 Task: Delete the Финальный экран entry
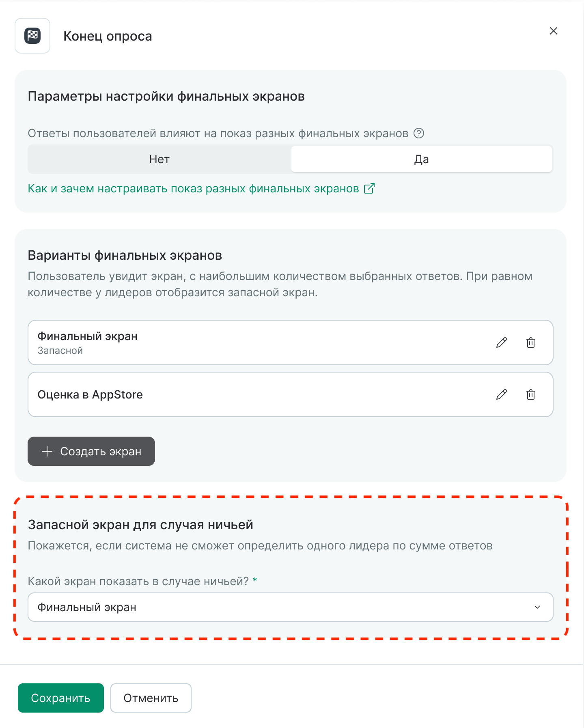(x=531, y=342)
